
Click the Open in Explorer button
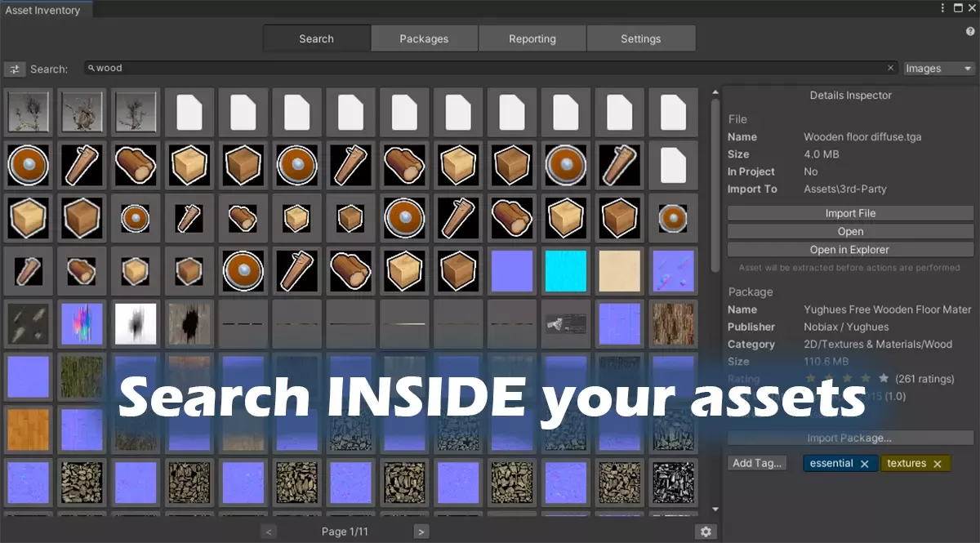pyautogui.click(x=849, y=250)
